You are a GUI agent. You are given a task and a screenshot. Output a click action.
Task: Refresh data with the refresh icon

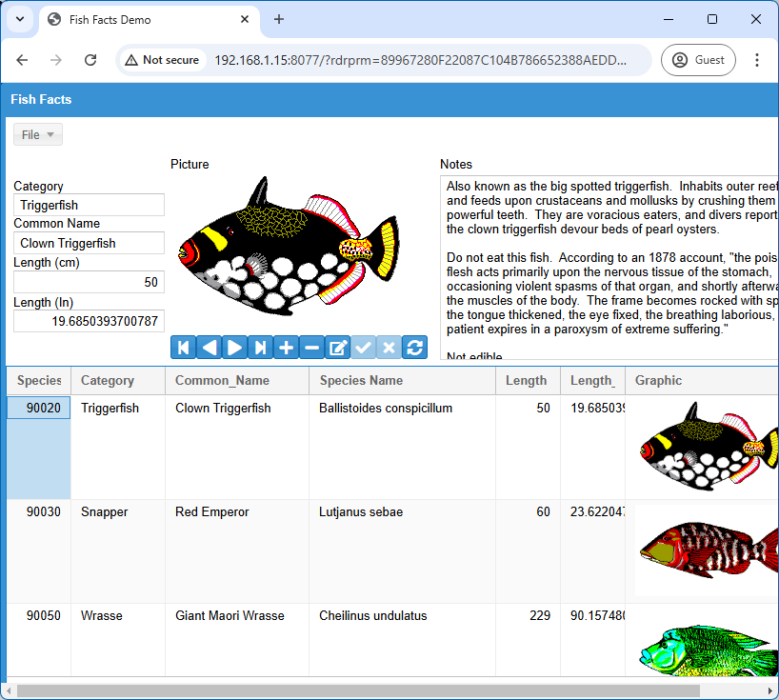[x=414, y=348]
